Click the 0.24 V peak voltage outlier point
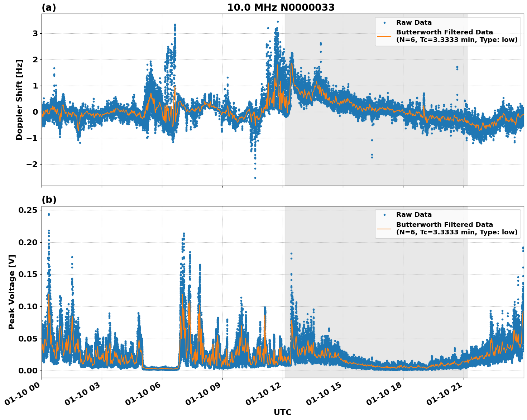This screenshot has width=527, height=420. click(x=49, y=214)
